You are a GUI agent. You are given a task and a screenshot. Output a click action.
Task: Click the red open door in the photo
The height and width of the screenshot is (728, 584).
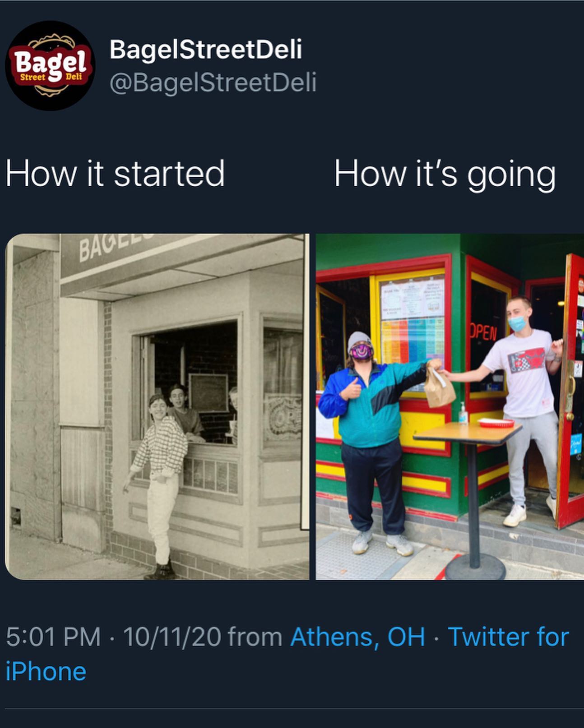(570, 390)
